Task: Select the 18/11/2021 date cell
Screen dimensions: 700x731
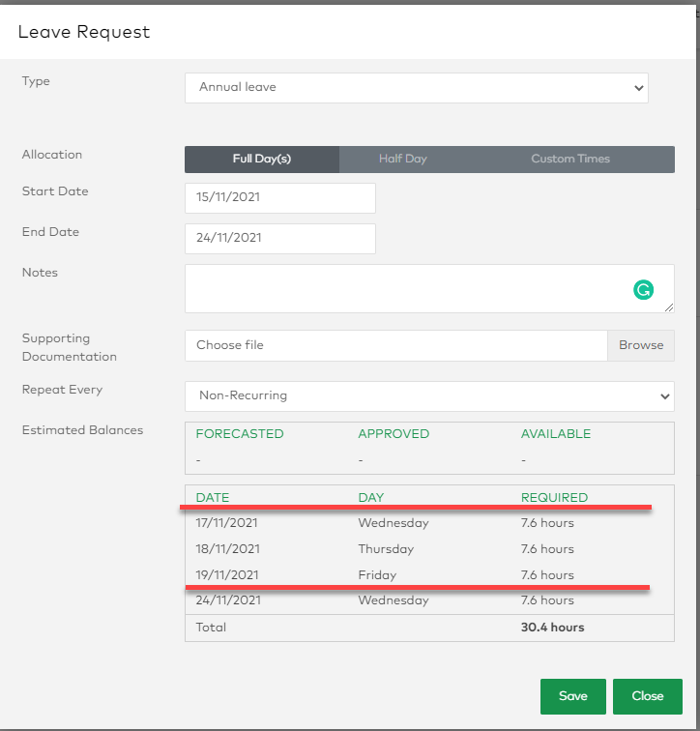Action: tap(227, 549)
